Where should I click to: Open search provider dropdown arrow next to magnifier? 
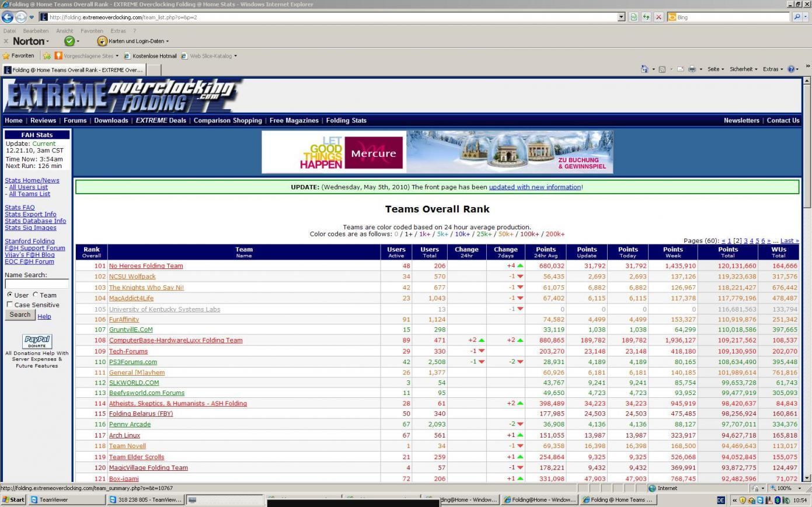tap(807, 17)
